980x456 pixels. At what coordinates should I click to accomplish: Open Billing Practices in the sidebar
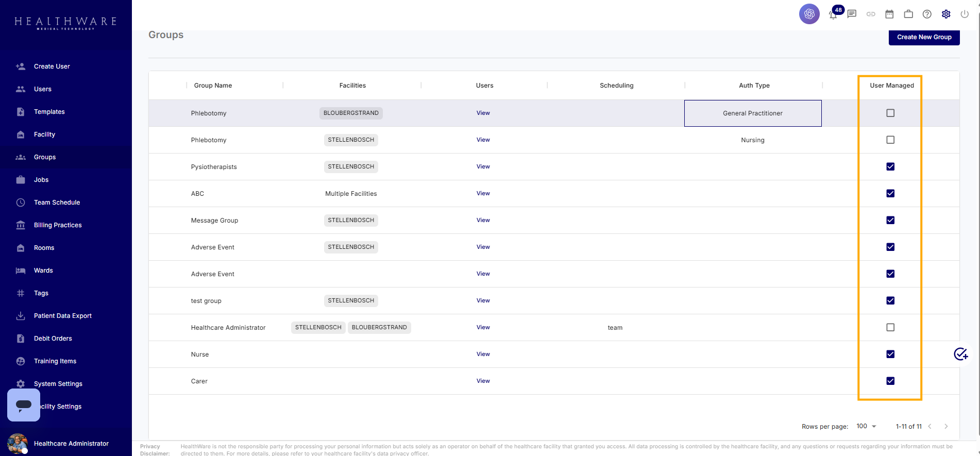[58, 225]
